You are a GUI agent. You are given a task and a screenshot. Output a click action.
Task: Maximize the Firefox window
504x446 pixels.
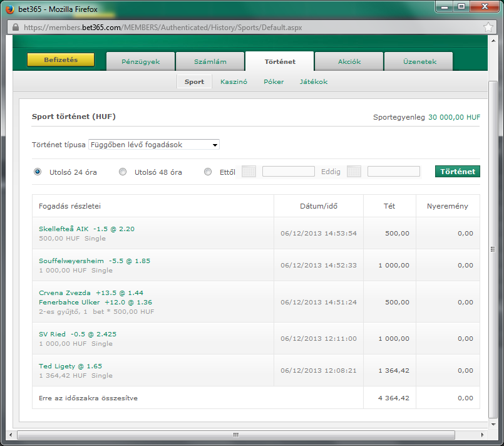click(461, 6)
